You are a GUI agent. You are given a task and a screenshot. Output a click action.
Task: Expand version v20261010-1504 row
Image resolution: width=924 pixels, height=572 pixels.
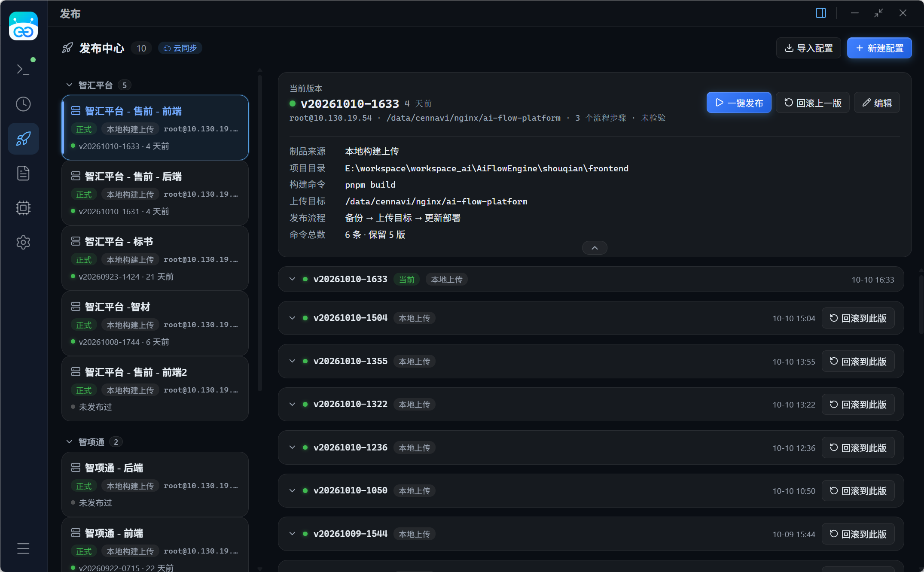tap(293, 318)
